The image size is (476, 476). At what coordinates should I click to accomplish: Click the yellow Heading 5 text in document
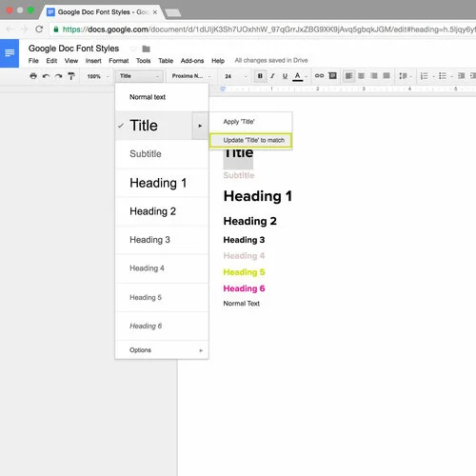pyautogui.click(x=244, y=272)
